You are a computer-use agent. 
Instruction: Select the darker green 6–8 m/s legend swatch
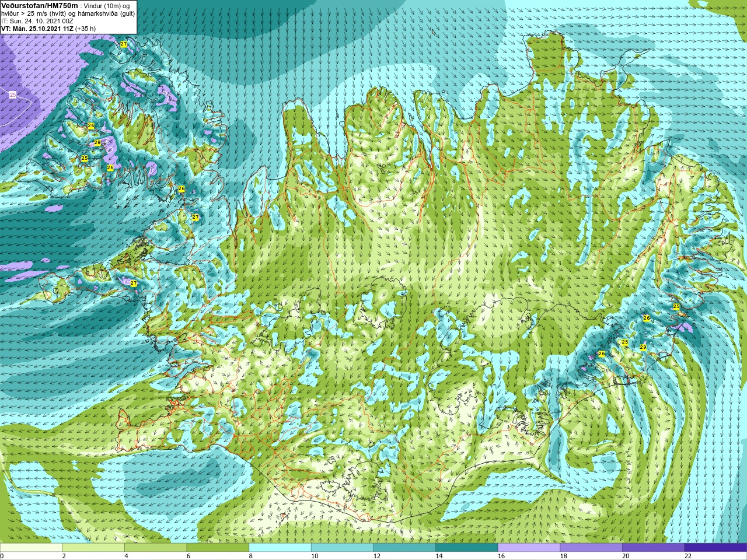pos(218,548)
